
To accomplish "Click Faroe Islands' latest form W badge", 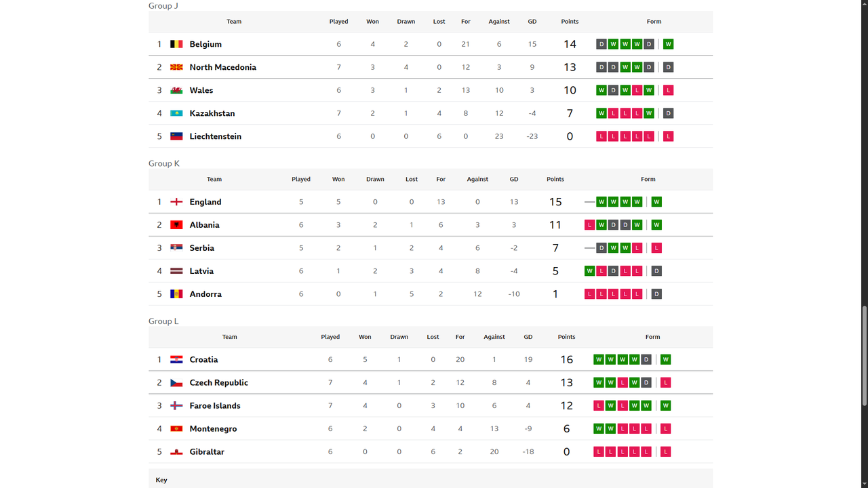I will (666, 406).
